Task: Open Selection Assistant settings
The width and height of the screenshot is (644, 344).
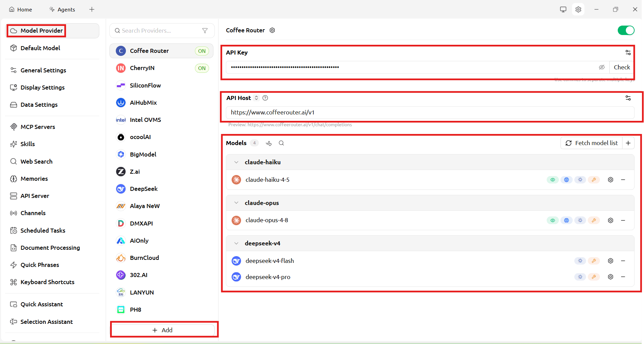Action: click(x=53, y=322)
